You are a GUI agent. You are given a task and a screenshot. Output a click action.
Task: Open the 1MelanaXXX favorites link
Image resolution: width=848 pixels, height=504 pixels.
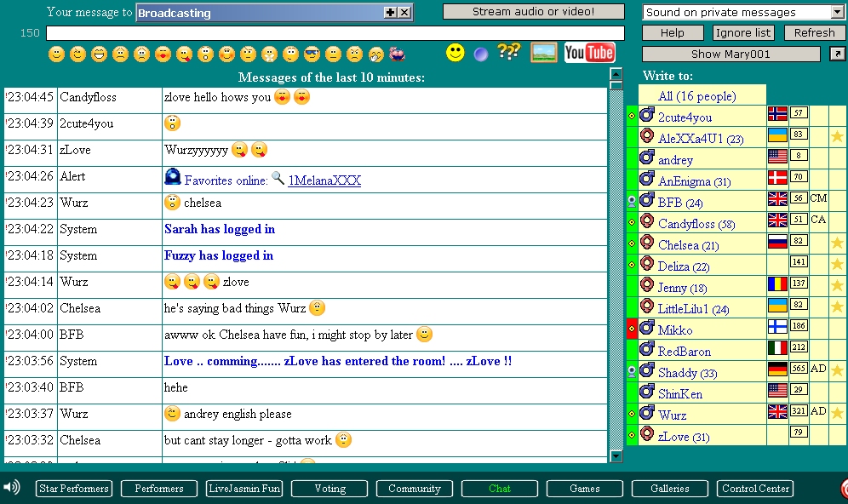pos(324,180)
